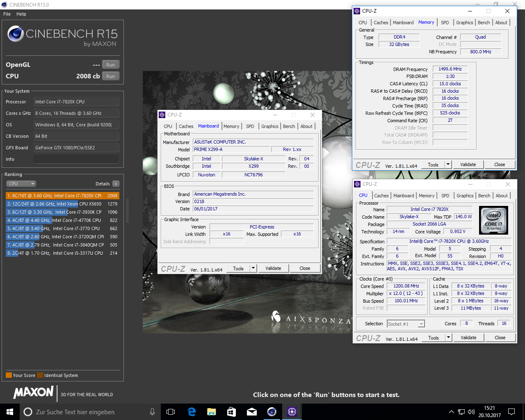Click Validate in CPU CPU-Z window
Screen dimensions: 525x420
click(468, 338)
